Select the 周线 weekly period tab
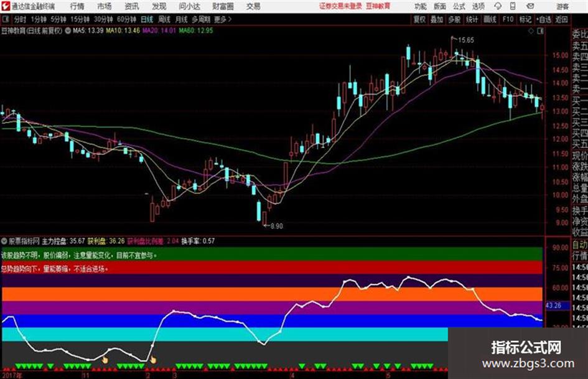The height and width of the screenshot is (379, 588). (164, 19)
